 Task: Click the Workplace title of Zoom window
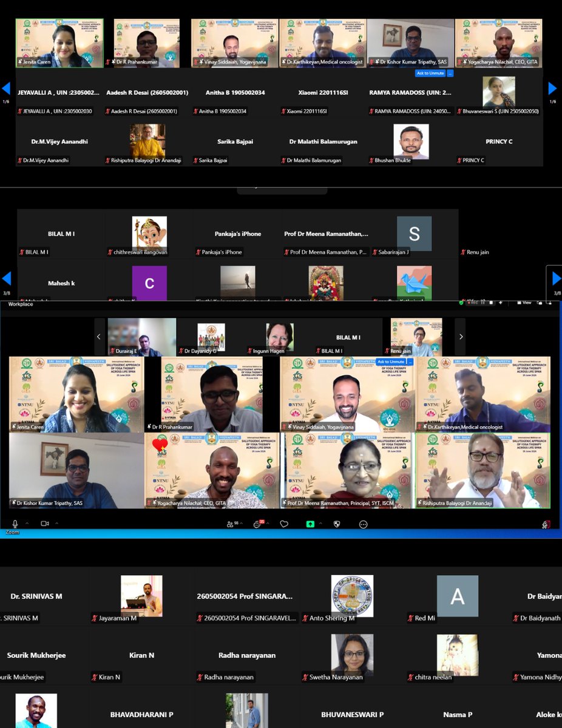21,304
